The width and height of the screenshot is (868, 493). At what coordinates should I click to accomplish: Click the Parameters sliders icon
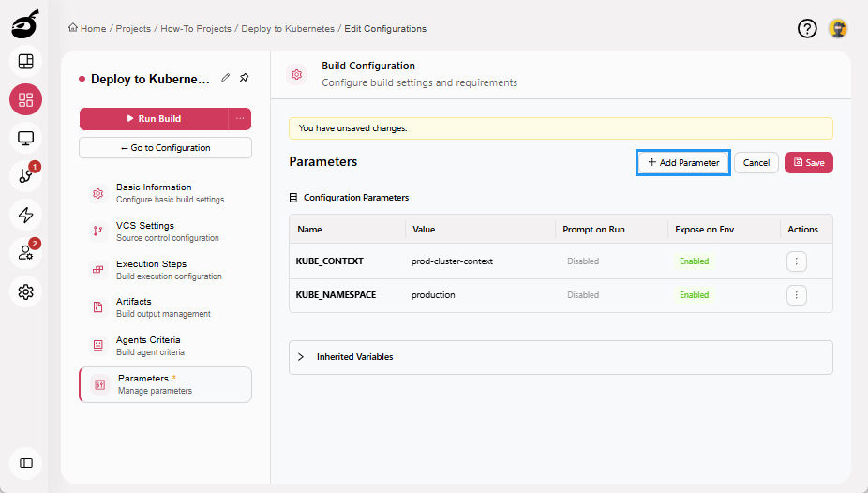(99, 384)
